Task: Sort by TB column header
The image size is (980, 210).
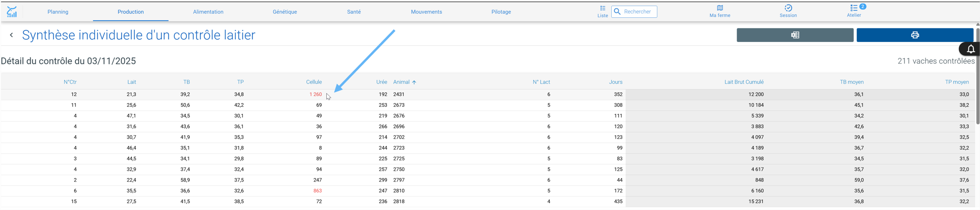Action: pos(186,82)
